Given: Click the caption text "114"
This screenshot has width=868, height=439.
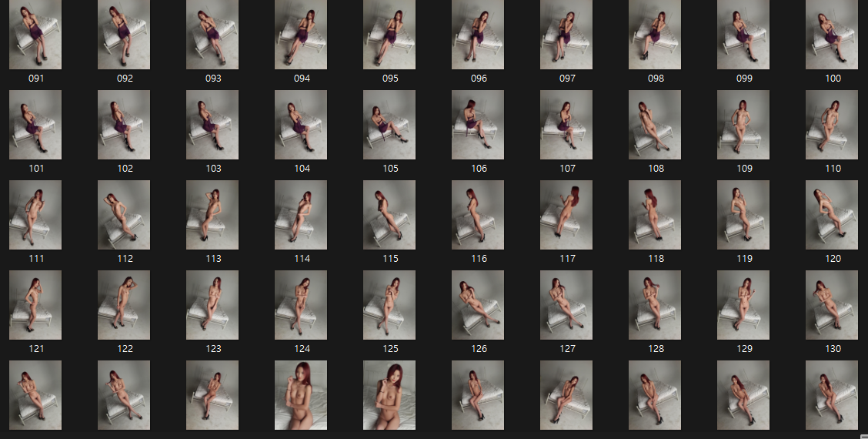Looking at the screenshot, I should pyautogui.click(x=302, y=258).
